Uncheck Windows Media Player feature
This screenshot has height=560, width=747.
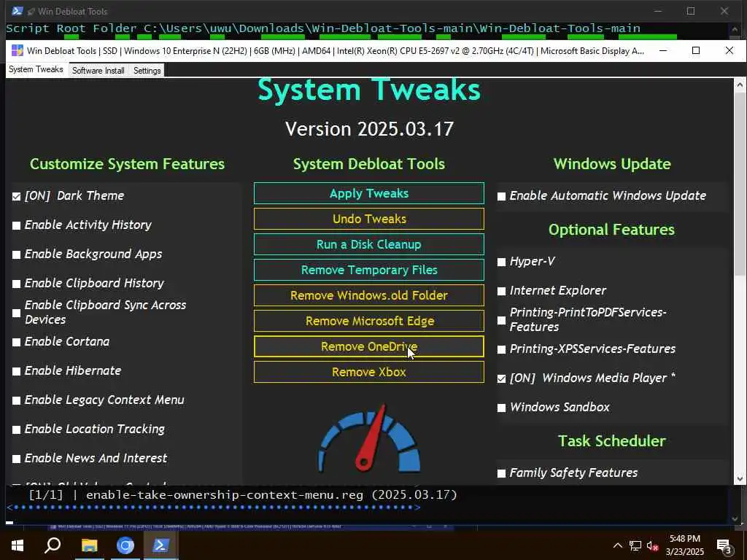pyautogui.click(x=501, y=378)
